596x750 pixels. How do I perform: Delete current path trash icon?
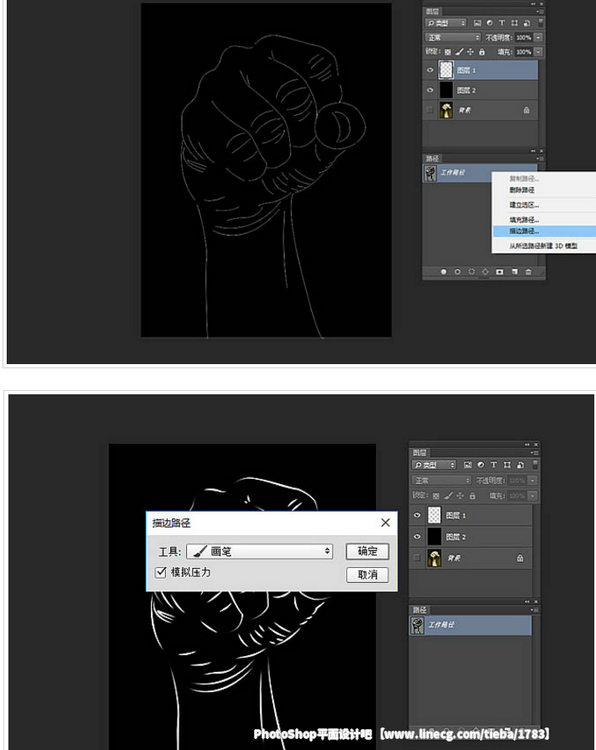click(x=528, y=272)
